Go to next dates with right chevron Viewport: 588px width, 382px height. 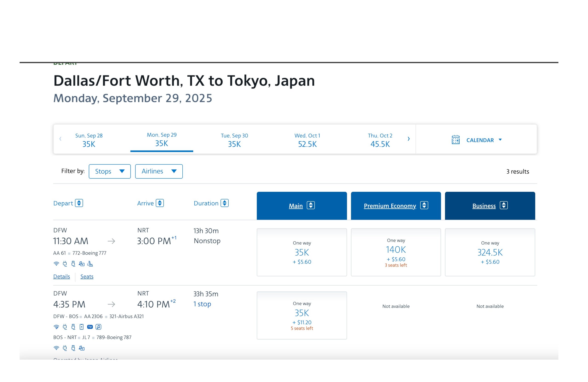(409, 139)
